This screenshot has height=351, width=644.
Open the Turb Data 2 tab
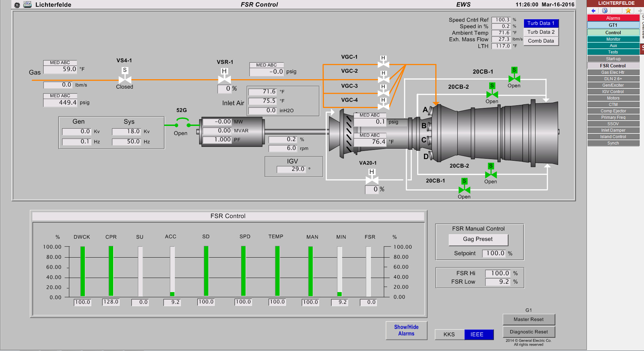click(x=541, y=32)
